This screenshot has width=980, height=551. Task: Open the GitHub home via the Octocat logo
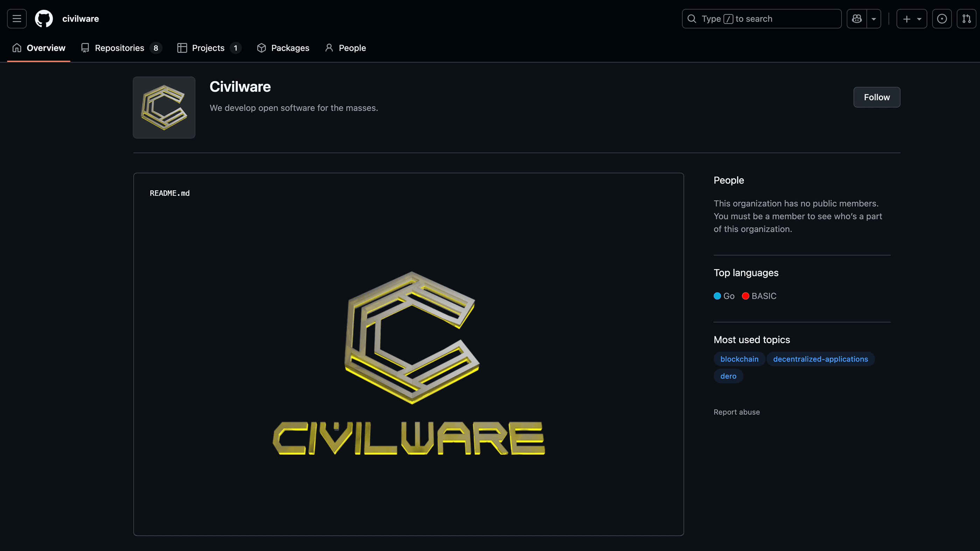[43, 18]
